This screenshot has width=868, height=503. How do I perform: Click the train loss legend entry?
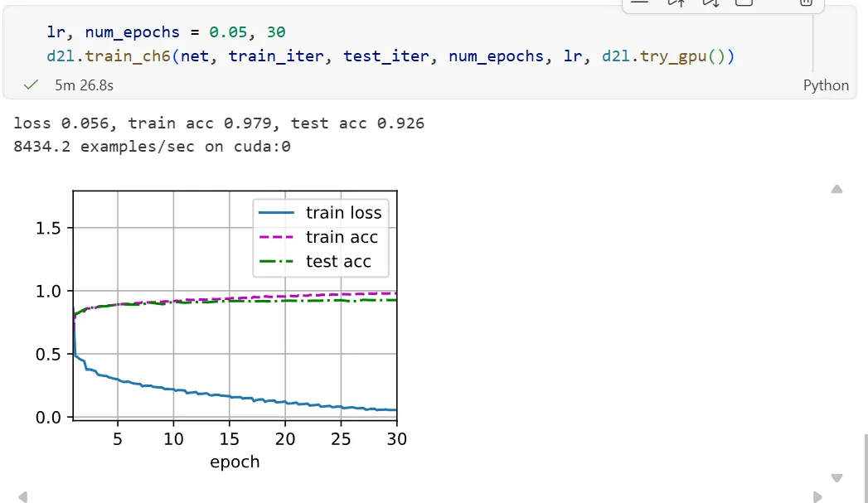pyautogui.click(x=320, y=212)
